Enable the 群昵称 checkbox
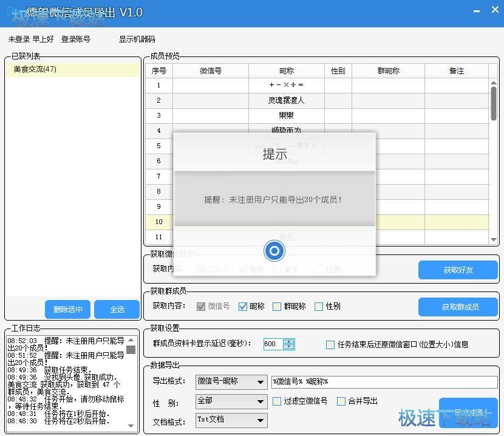Viewport: 504px width, 436px height. point(277,307)
